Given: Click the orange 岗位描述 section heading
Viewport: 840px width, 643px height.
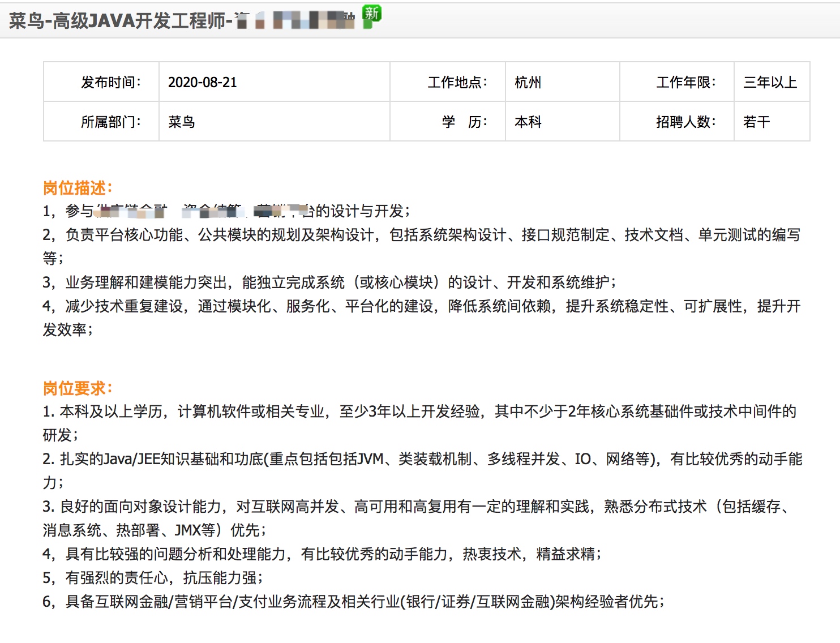Looking at the screenshot, I should (78, 188).
